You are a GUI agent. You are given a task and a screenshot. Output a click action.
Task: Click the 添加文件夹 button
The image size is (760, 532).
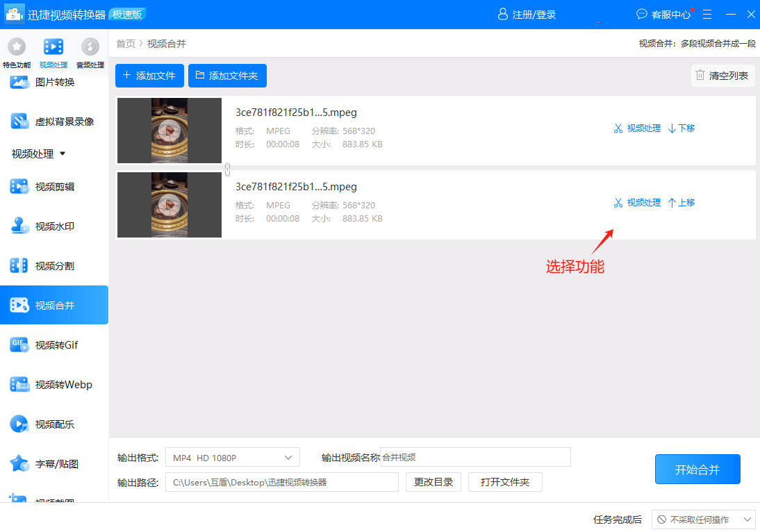[x=227, y=76]
